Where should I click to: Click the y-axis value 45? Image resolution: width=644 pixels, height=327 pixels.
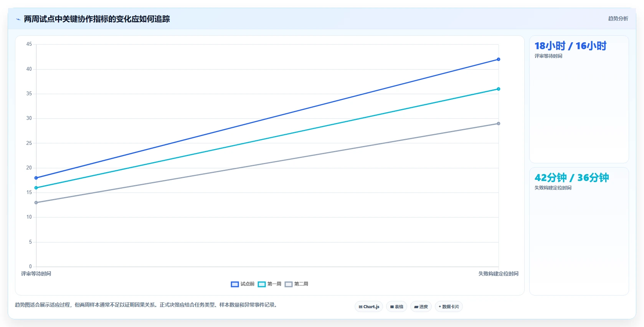[29, 44]
